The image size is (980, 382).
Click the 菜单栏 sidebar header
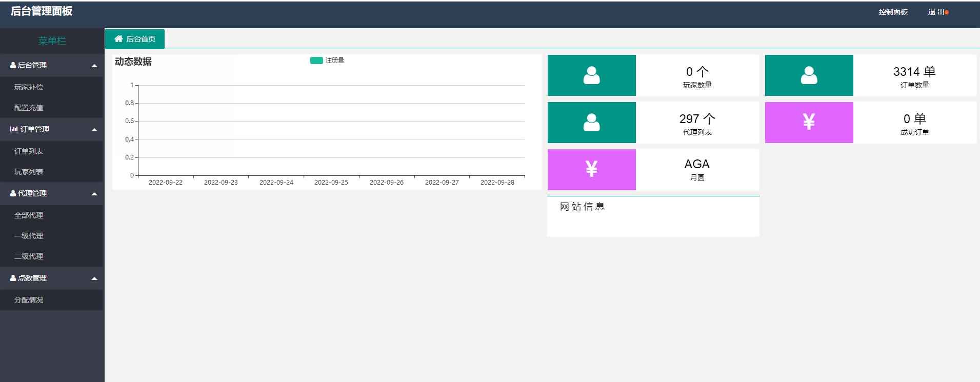point(52,41)
